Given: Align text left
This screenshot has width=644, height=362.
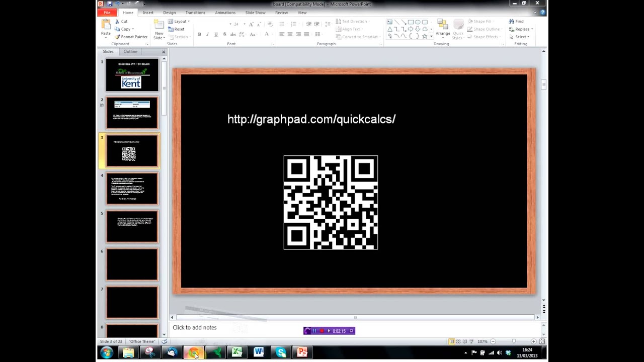Looking at the screenshot, I should pos(282,34).
